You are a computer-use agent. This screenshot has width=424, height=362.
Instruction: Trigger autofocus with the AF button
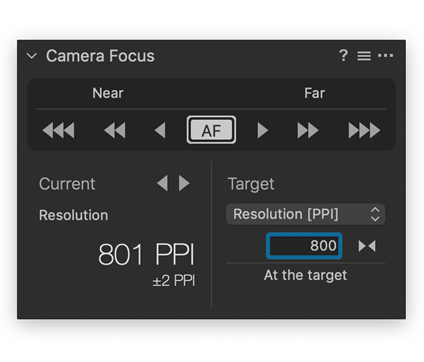point(211,130)
